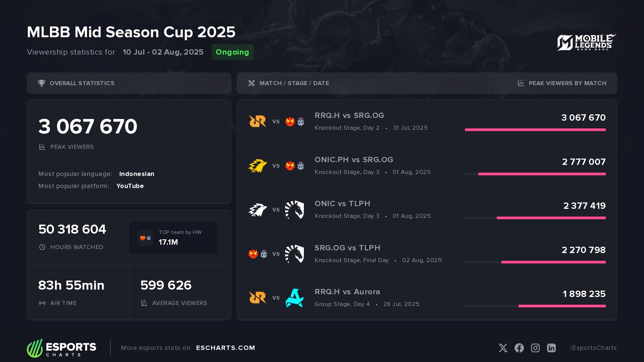Click the Instagram icon in footer
Viewport: 644px width, 362px height.
pyautogui.click(x=535, y=348)
